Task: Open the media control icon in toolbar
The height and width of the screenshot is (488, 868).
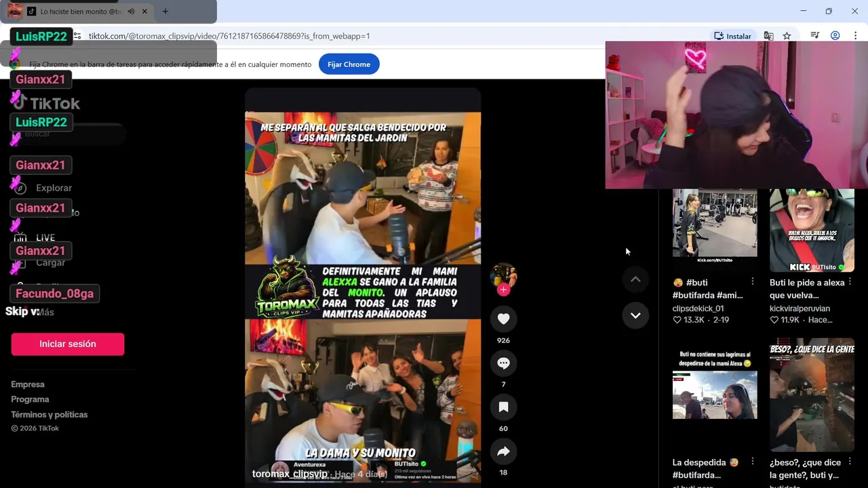Action: pos(815,36)
